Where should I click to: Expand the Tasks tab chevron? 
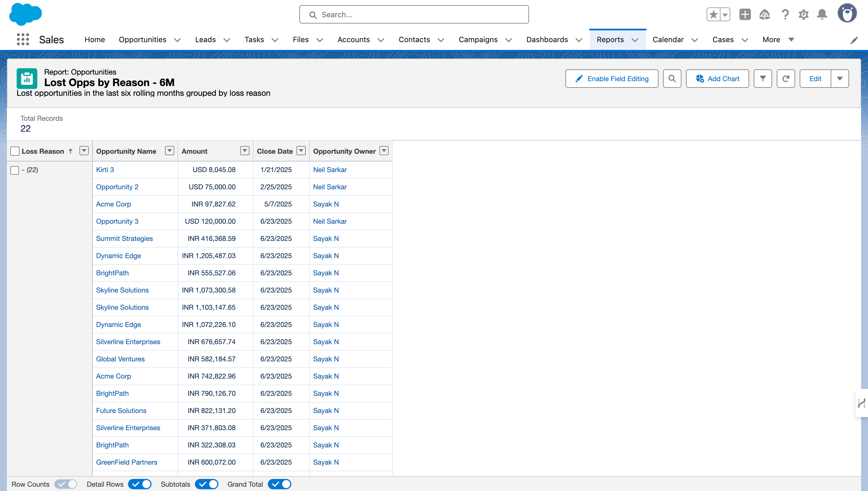point(275,40)
